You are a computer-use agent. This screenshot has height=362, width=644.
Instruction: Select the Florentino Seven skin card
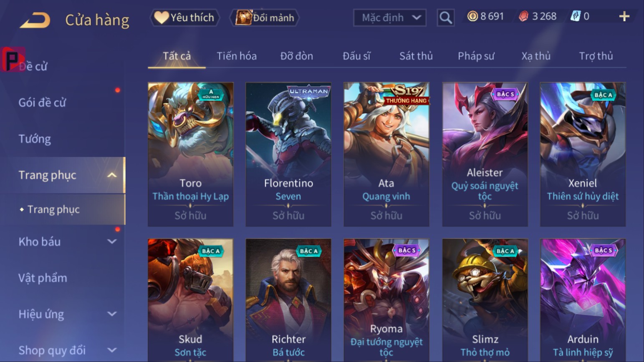point(288,154)
